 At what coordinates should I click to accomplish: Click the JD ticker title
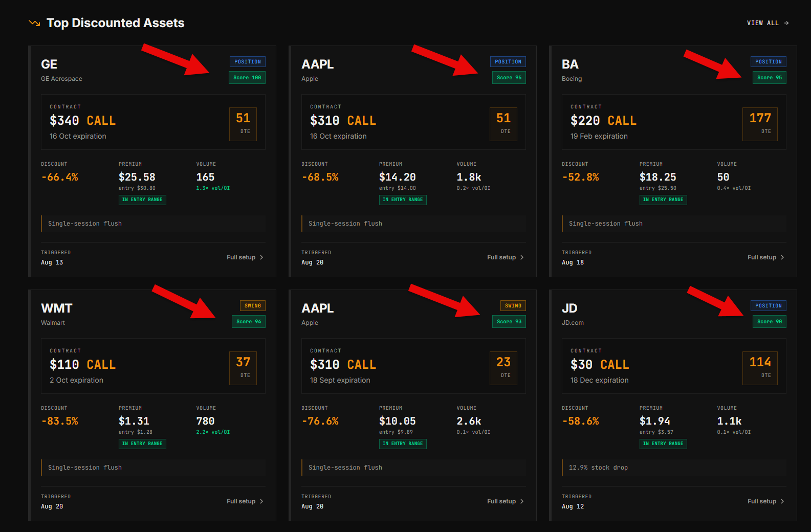click(569, 308)
